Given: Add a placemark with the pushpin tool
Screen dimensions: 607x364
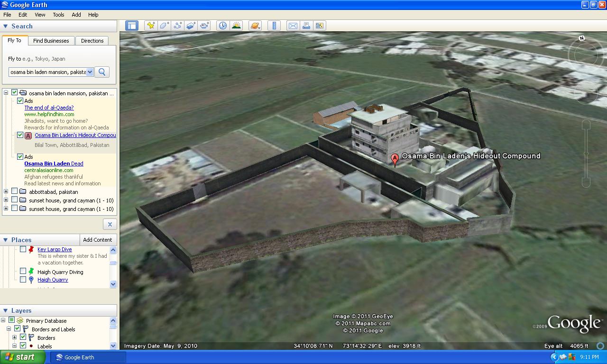Looking at the screenshot, I should pyautogui.click(x=151, y=26).
